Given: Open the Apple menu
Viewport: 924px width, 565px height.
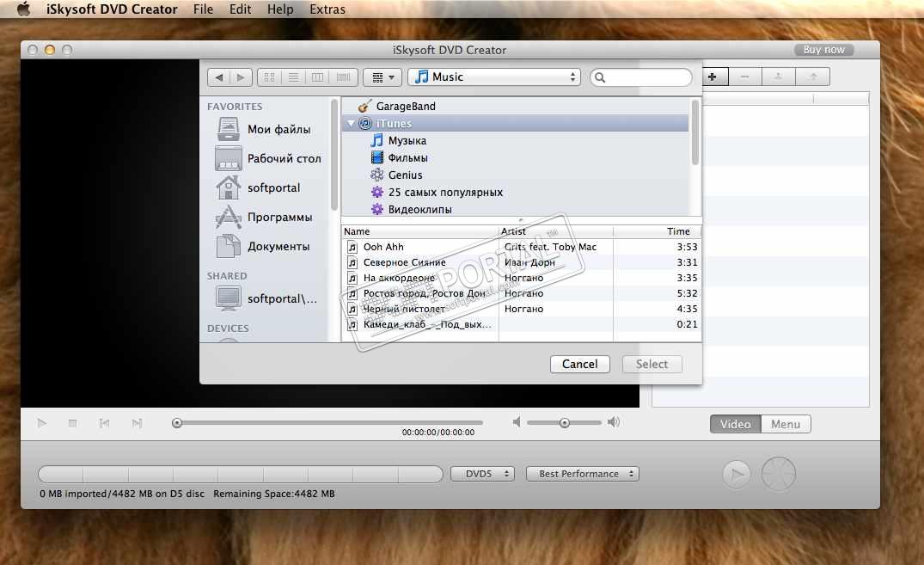Looking at the screenshot, I should 23,9.
